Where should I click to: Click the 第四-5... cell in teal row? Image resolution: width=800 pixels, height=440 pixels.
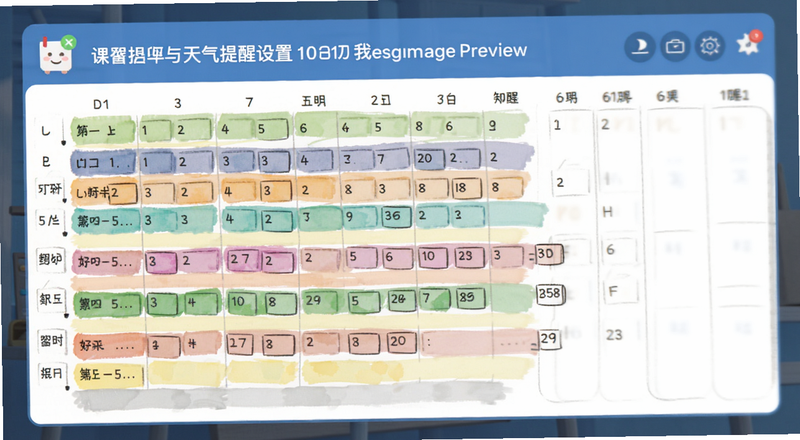coord(106,222)
